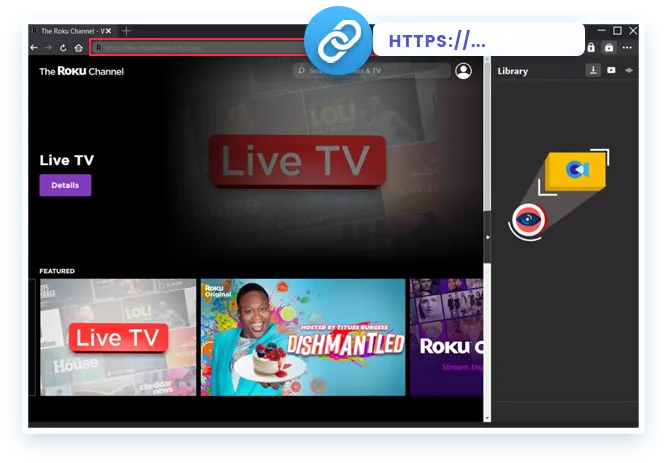Screen dimensions: 664x463
Task: Close The Roku Channel tab
Action: tap(109, 31)
